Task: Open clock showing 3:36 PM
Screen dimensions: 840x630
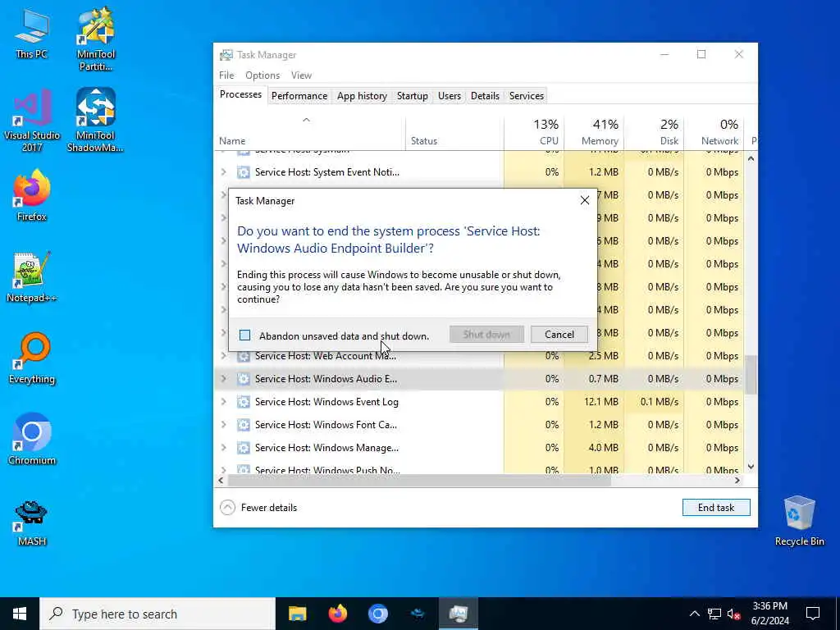Action: [769, 614]
